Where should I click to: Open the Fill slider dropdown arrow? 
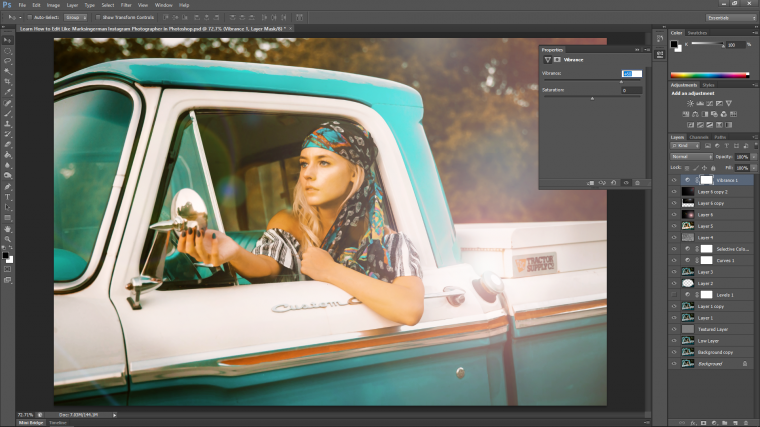(x=754, y=168)
